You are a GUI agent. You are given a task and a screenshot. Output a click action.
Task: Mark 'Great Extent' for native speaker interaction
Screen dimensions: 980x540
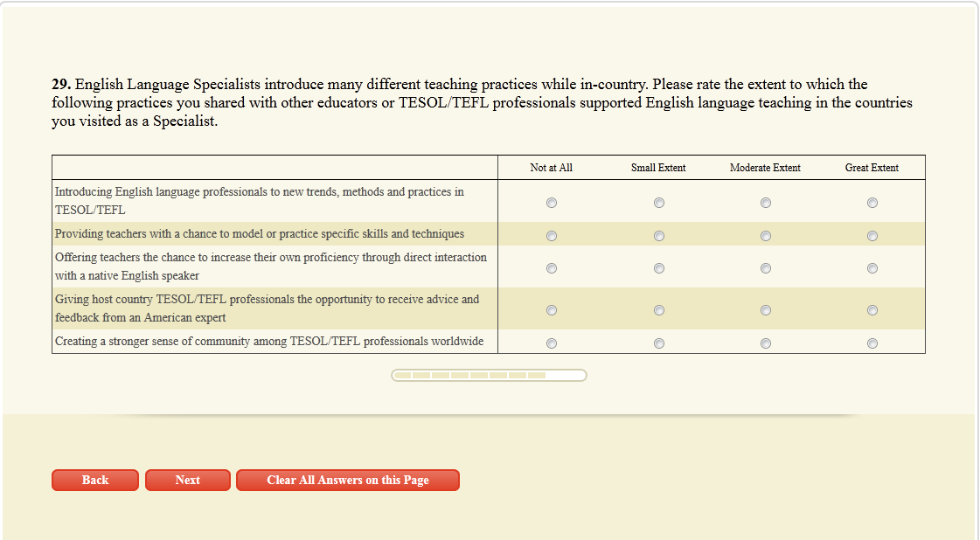pyautogui.click(x=872, y=268)
